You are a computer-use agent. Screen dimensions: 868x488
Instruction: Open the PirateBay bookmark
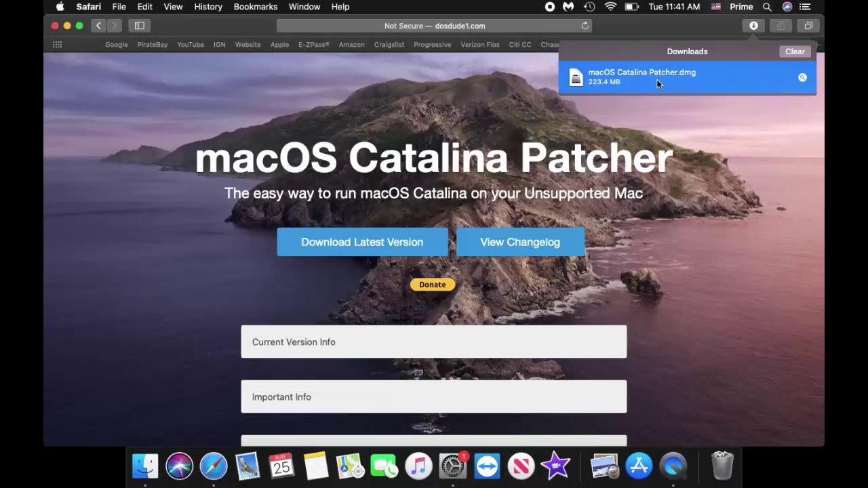(x=153, y=45)
